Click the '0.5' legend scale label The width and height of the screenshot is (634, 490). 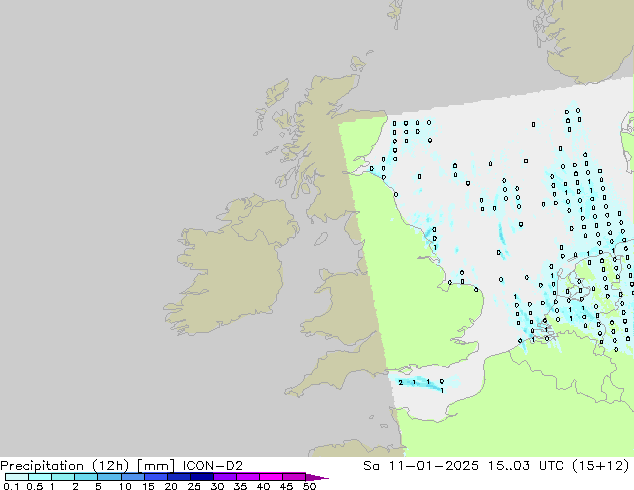point(35,486)
